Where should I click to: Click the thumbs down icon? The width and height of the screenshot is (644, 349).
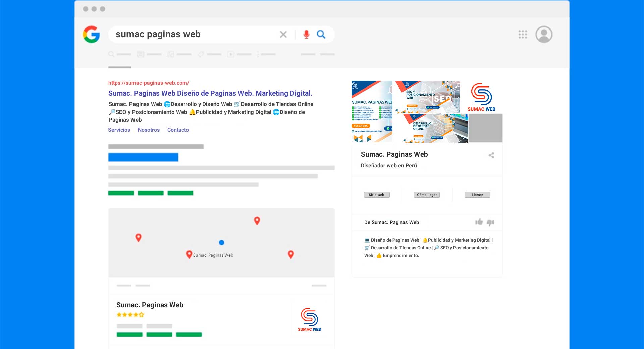(x=490, y=222)
